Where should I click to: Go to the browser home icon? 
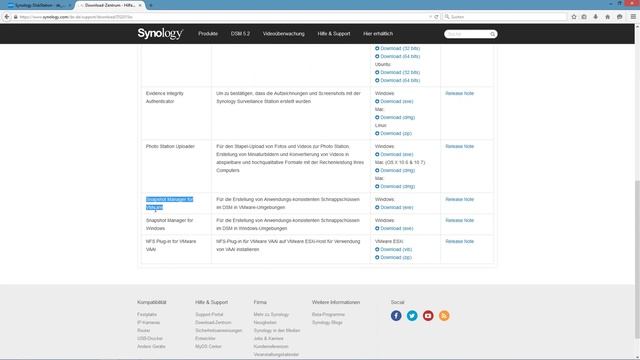pos(607,17)
